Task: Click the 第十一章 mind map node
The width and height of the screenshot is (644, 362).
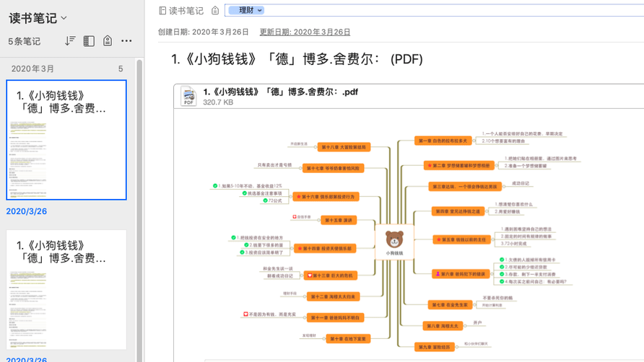Action: (x=335, y=318)
